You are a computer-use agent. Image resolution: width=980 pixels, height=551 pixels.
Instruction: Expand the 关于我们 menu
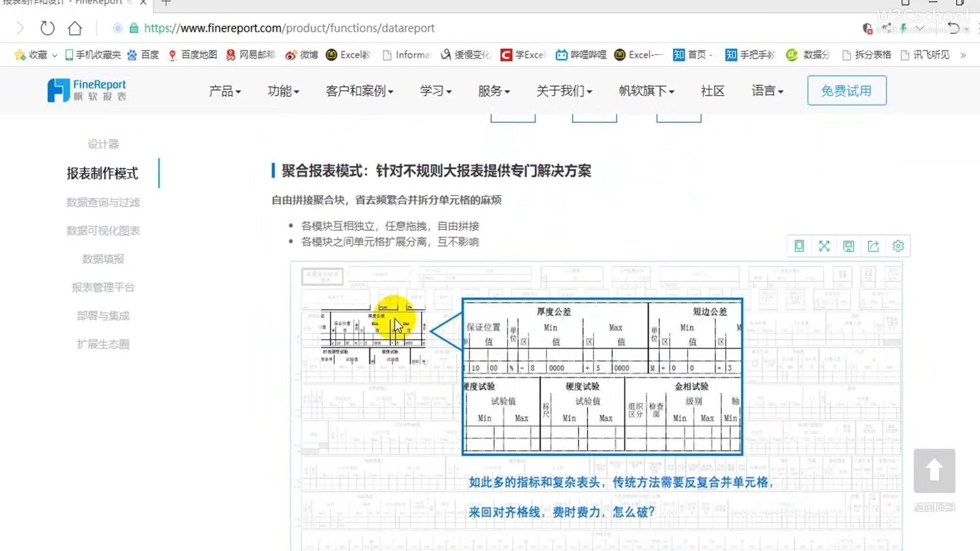(564, 91)
